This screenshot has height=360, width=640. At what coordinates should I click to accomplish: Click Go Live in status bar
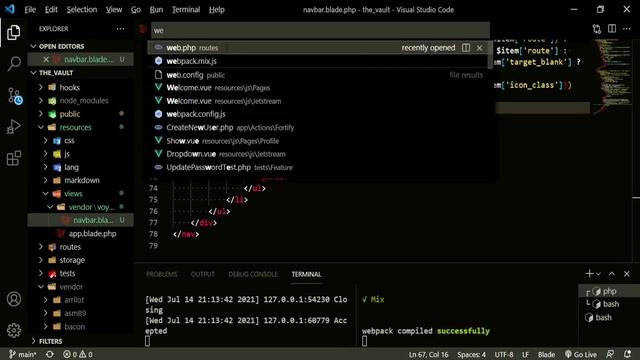[581, 354]
